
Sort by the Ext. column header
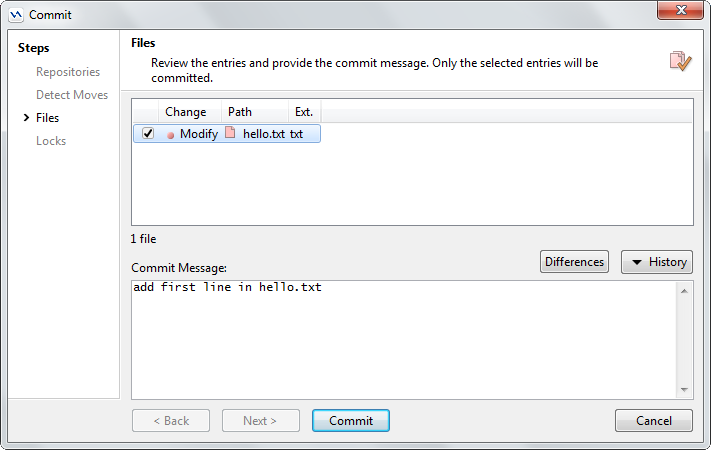304,112
